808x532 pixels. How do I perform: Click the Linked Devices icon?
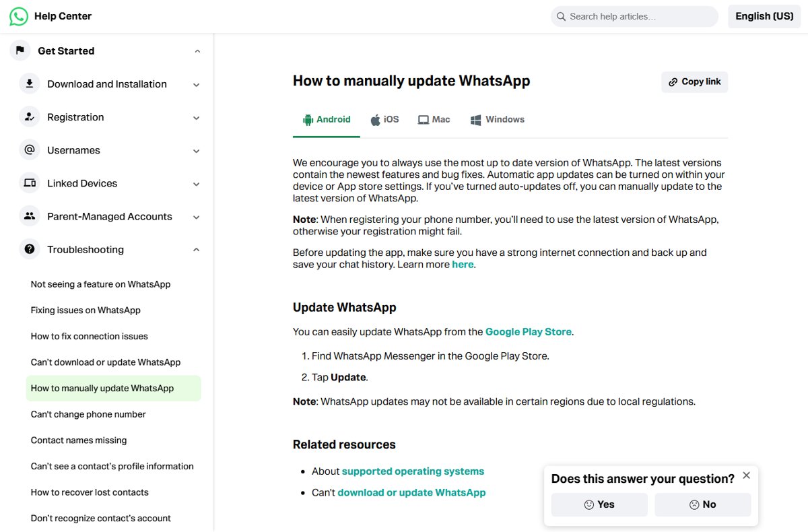click(x=30, y=182)
